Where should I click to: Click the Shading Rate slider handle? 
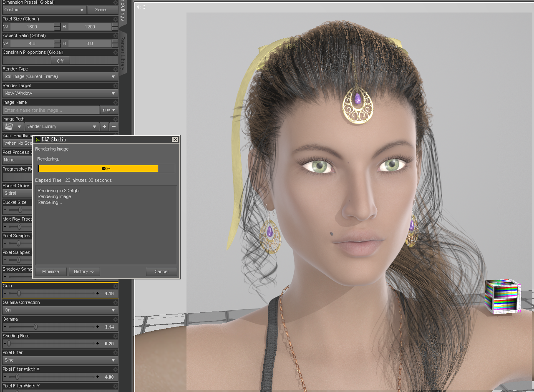pos(9,344)
